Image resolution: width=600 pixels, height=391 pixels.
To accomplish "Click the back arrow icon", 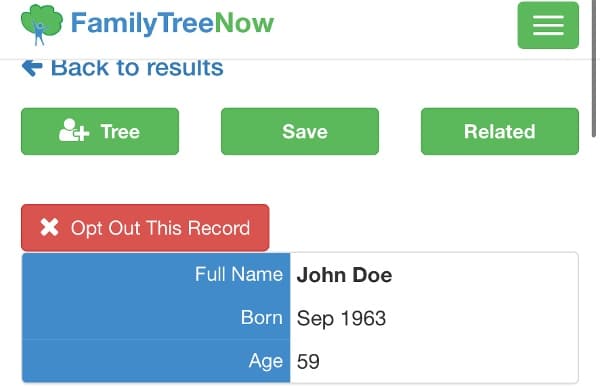I will [32, 68].
